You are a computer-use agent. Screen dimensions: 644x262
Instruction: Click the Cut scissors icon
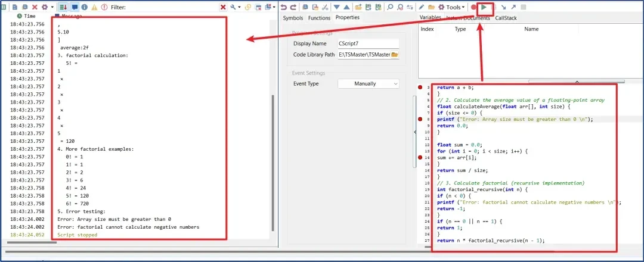coord(325,7)
